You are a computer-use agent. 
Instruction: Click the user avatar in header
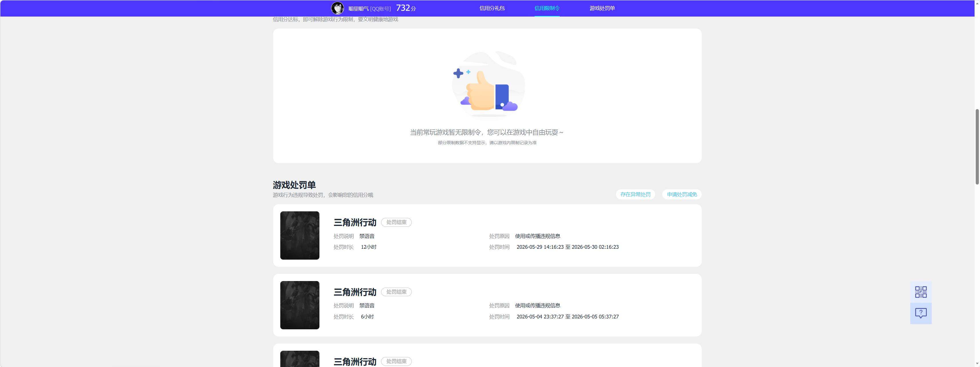coord(337,8)
